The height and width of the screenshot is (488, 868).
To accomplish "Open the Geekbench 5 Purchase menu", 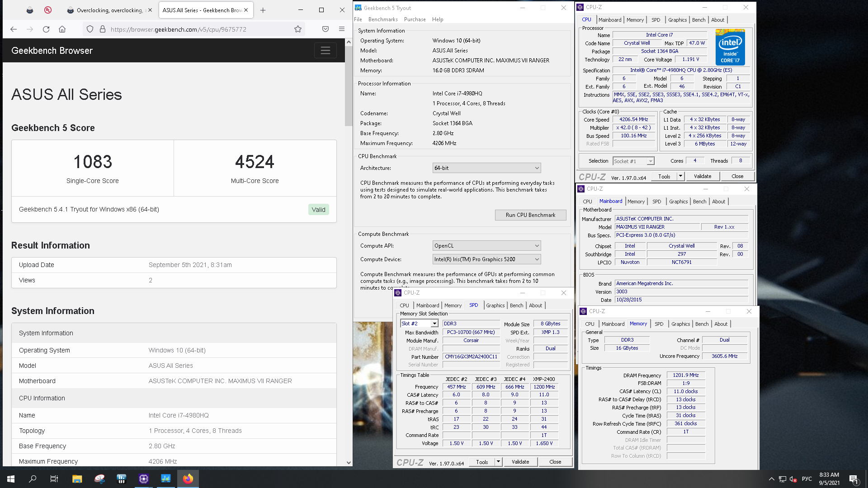I will click(415, 19).
